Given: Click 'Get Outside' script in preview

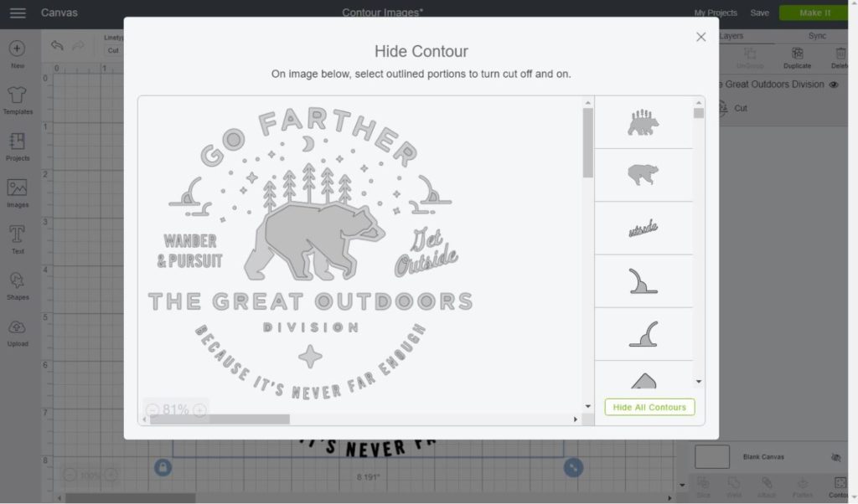Looking at the screenshot, I should pyautogui.click(x=426, y=252).
